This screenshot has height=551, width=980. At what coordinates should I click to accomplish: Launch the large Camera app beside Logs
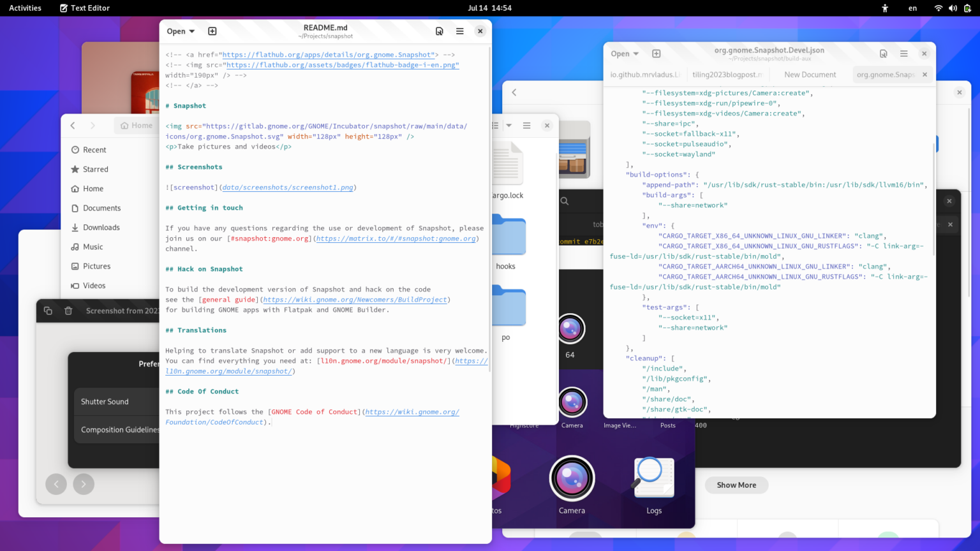572,478
